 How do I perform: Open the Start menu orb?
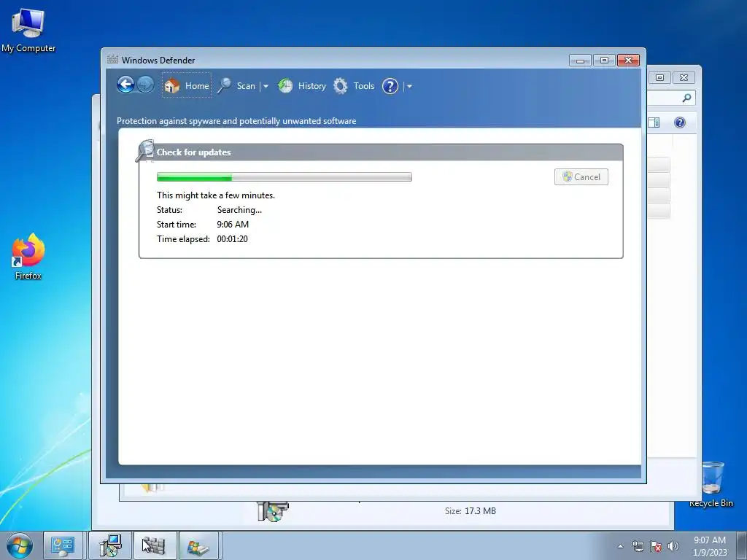click(x=20, y=545)
